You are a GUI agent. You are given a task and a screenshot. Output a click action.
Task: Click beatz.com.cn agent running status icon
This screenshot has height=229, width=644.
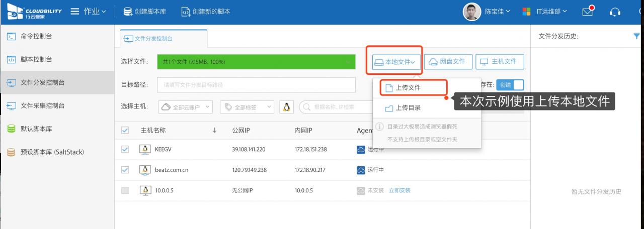click(361, 170)
